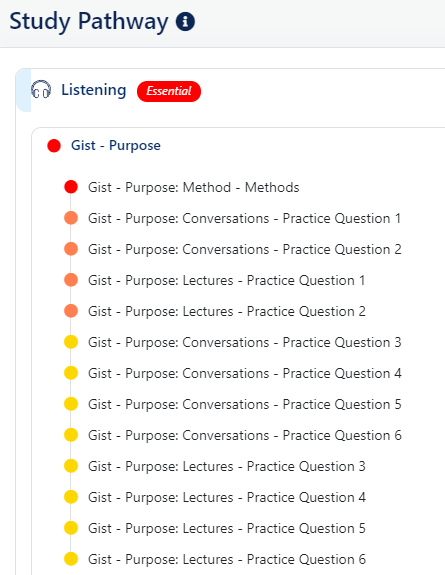The height and width of the screenshot is (575, 445).
Task: Select Lectures - Practice Question 6
Action: point(226,559)
